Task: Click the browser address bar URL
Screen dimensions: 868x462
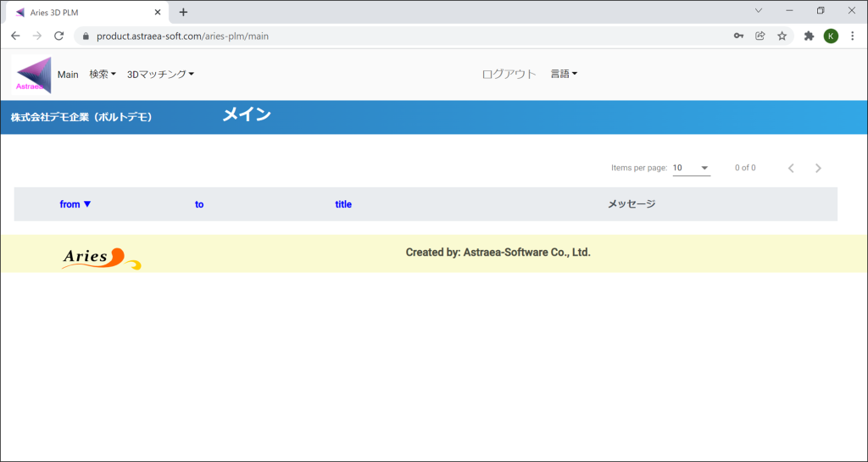Action: pyautogui.click(x=183, y=36)
